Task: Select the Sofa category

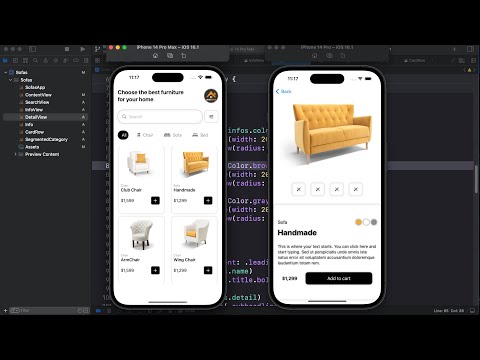Action: coord(173,135)
